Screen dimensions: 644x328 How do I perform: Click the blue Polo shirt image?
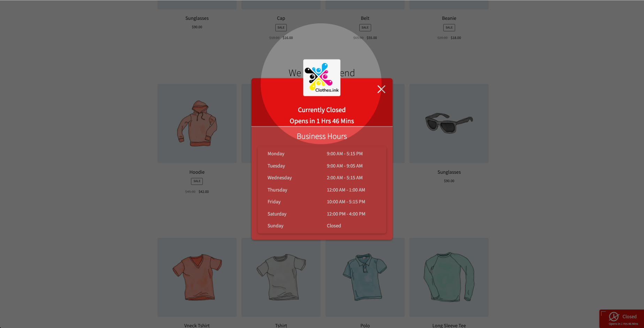click(x=365, y=277)
